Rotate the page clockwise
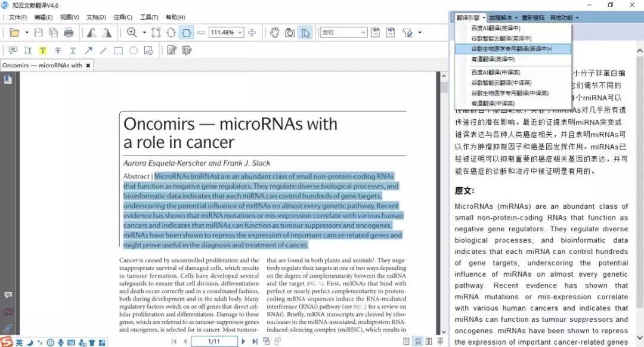 point(107,32)
